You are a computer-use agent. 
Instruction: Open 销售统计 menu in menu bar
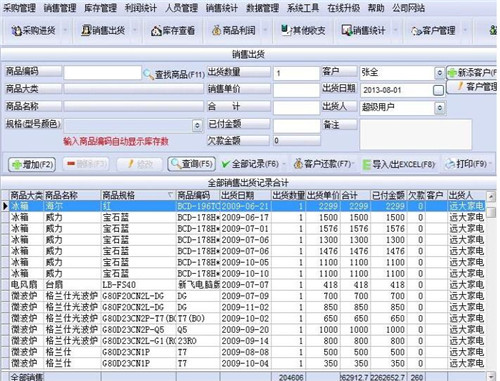click(222, 8)
